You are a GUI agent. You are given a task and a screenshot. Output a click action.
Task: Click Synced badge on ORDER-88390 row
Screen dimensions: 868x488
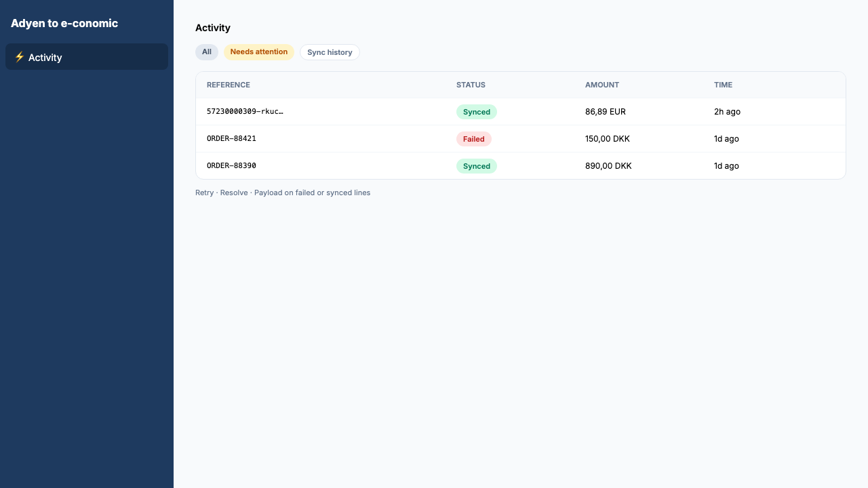coord(477,166)
